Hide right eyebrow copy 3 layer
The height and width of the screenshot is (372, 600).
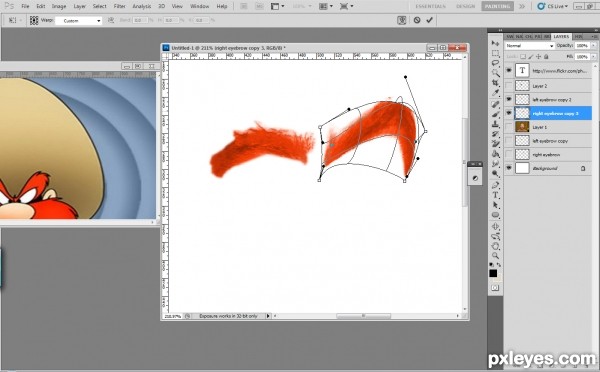click(x=509, y=113)
